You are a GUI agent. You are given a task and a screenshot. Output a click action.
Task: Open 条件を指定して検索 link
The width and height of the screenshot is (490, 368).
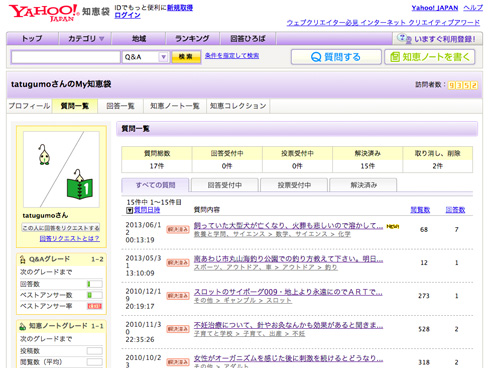coord(232,56)
